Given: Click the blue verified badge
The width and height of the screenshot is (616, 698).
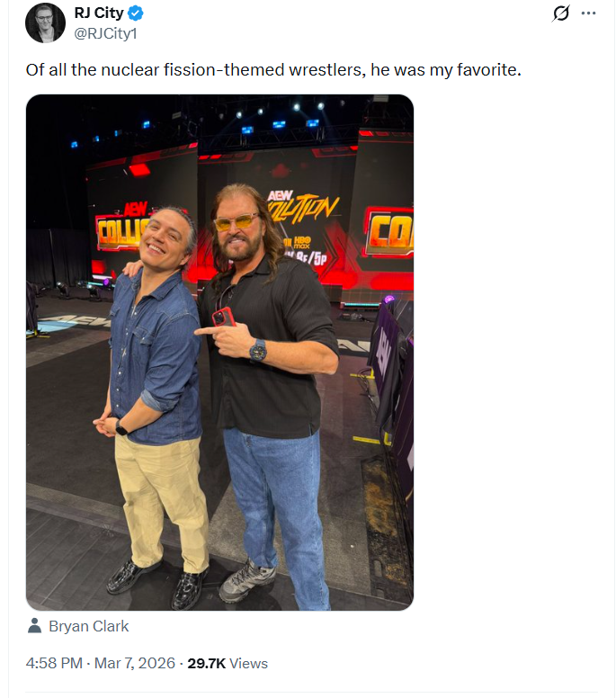Looking at the screenshot, I should tap(136, 13).
